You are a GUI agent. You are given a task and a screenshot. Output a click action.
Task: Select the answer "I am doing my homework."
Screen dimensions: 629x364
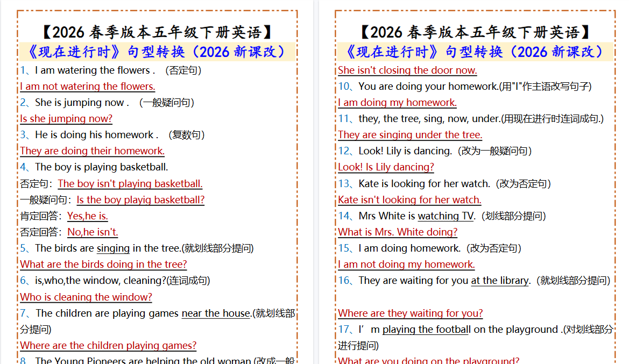point(397,102)
